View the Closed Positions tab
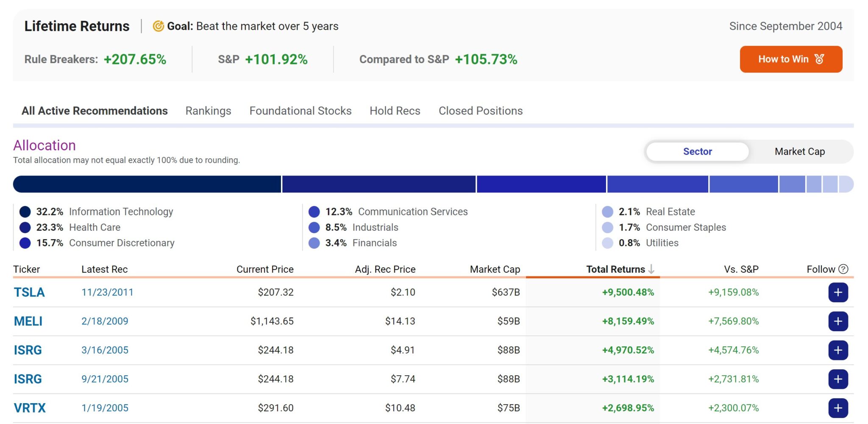The width and height of the screenshot is (868, 424). tap(481, 111)
